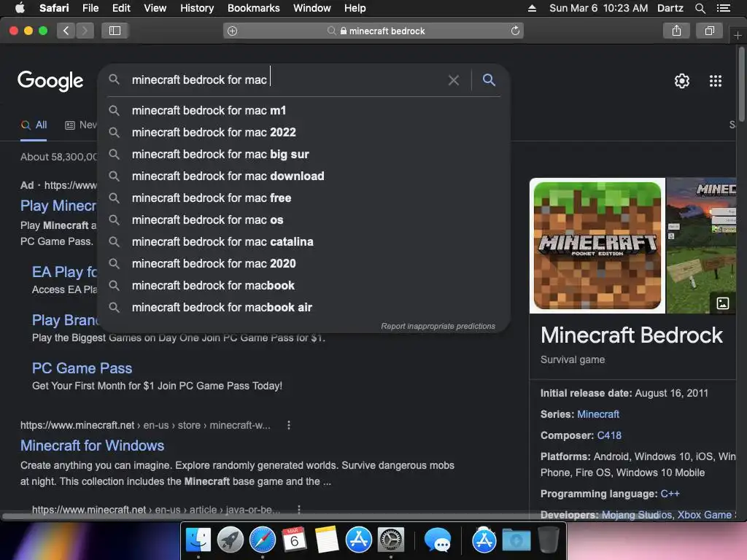Click the eject icon in menu bar
Image resolution: width=747 pixels, height=560 pixels.
coord(532,8)
